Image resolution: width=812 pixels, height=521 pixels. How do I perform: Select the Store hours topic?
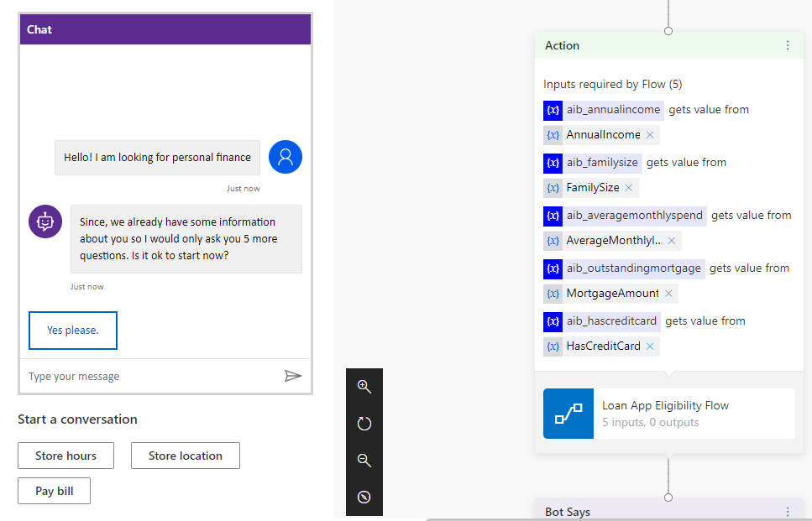click(x=65, y=456)
